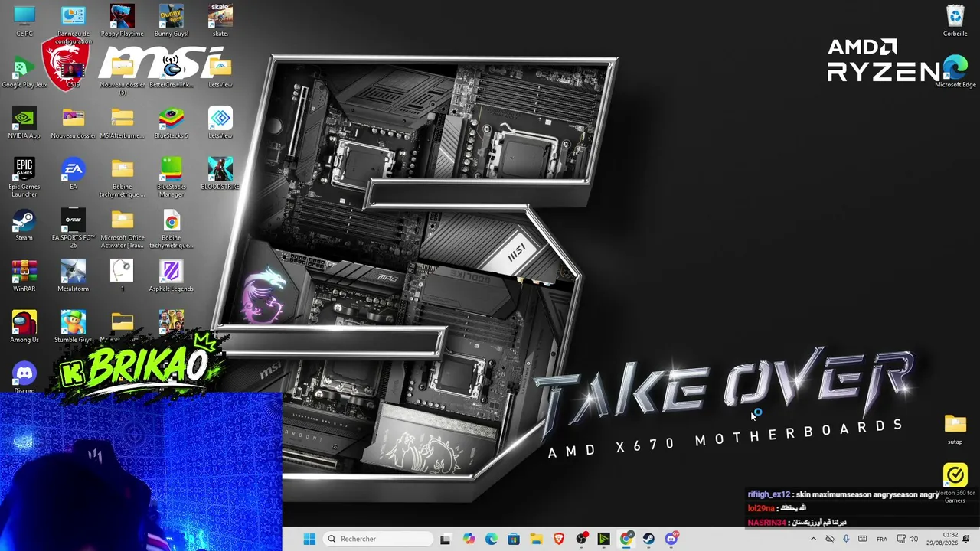Open the touch keyboard tray icon
The width and height of the screenshot is (980, 551).
[x=863, y=539]
